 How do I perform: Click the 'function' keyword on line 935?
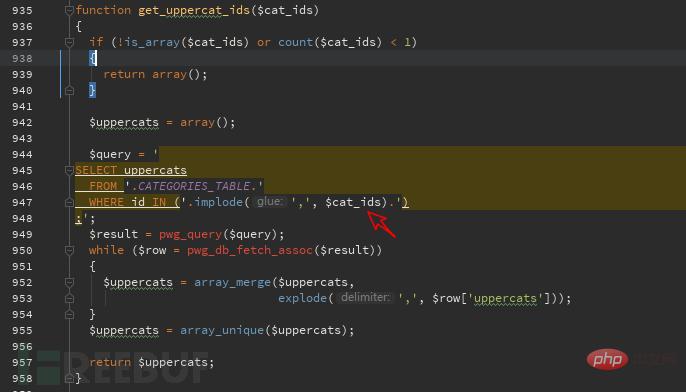click(104, 10)
